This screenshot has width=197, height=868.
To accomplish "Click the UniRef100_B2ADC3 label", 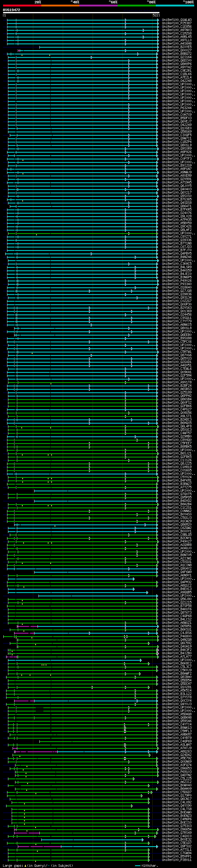I will click(x=177, y=420).
